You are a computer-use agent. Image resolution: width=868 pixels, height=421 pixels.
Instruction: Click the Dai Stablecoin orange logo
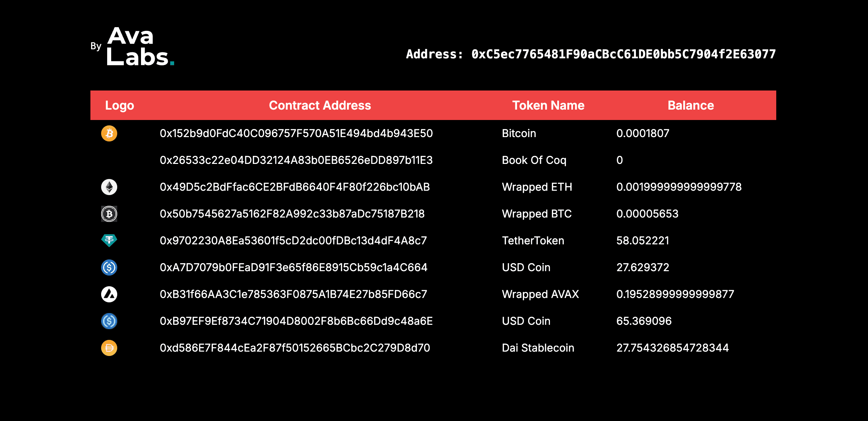pyautogui.click(x=109, y=348)
